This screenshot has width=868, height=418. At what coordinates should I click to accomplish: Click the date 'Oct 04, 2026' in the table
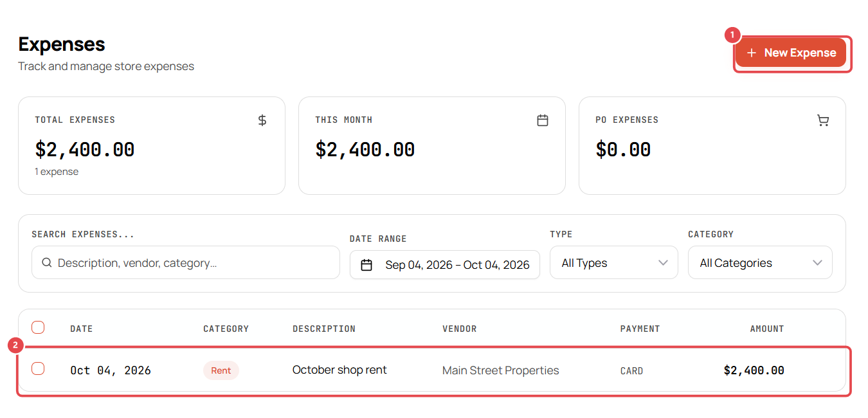click(111, 370)
